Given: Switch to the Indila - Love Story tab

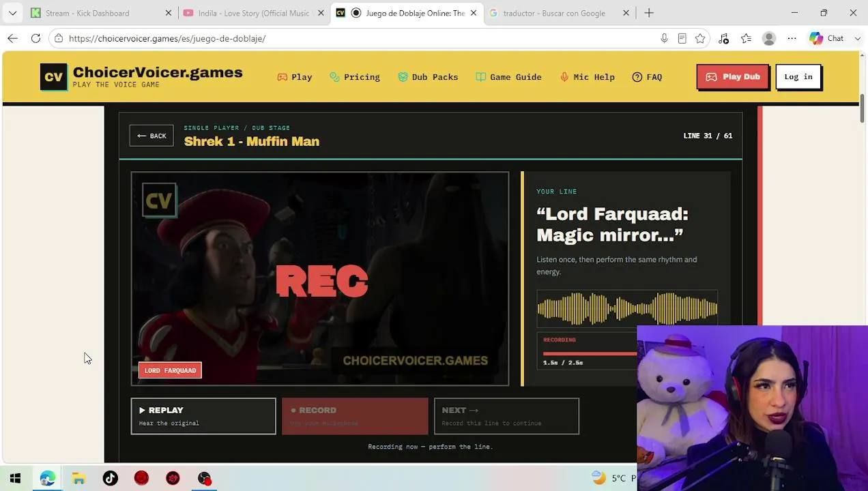Looking at the screenshot, I should pyautogui.click(x=253, y=13).
